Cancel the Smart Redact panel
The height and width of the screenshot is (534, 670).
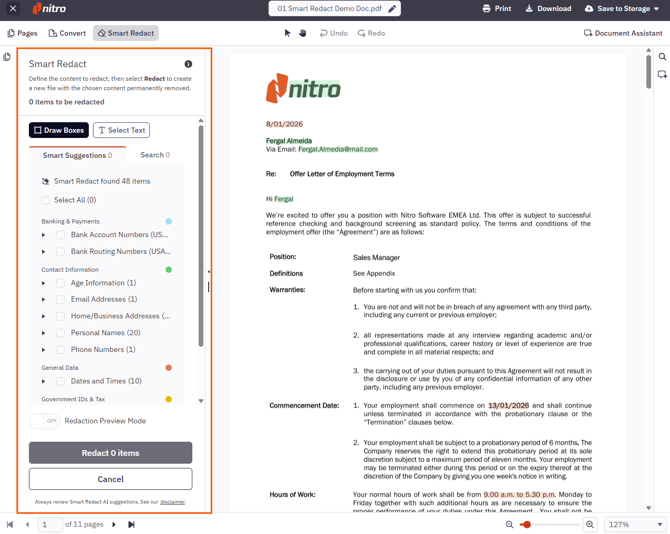[111, 479]
